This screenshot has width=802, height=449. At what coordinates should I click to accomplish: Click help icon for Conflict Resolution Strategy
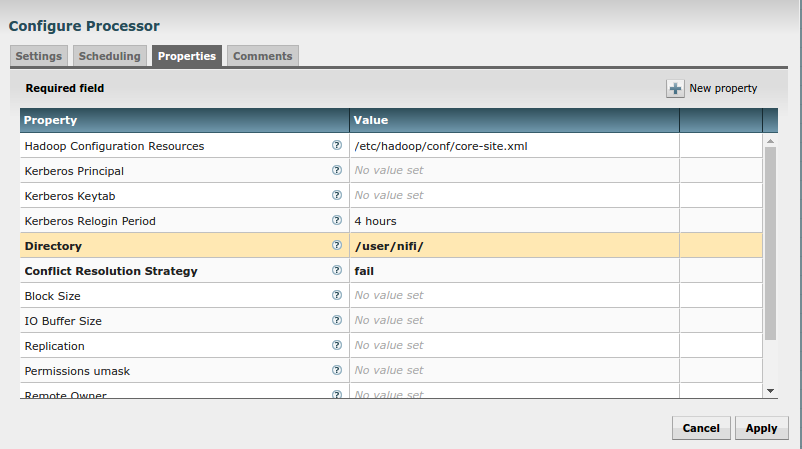coord(337,270)
